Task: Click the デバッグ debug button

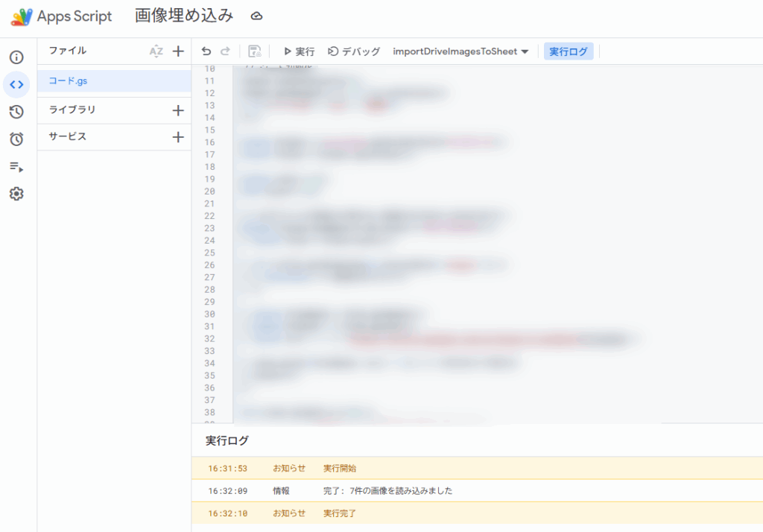Action: tap(354, 51)
